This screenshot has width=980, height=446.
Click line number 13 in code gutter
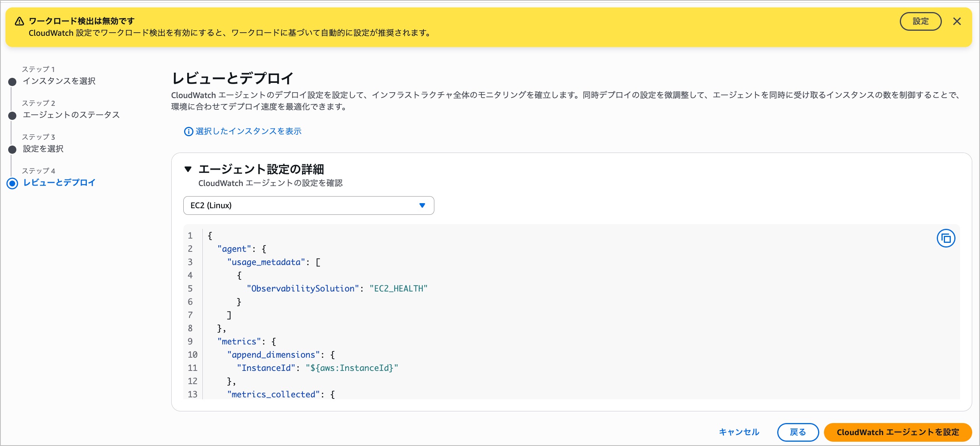click(192, 394)
